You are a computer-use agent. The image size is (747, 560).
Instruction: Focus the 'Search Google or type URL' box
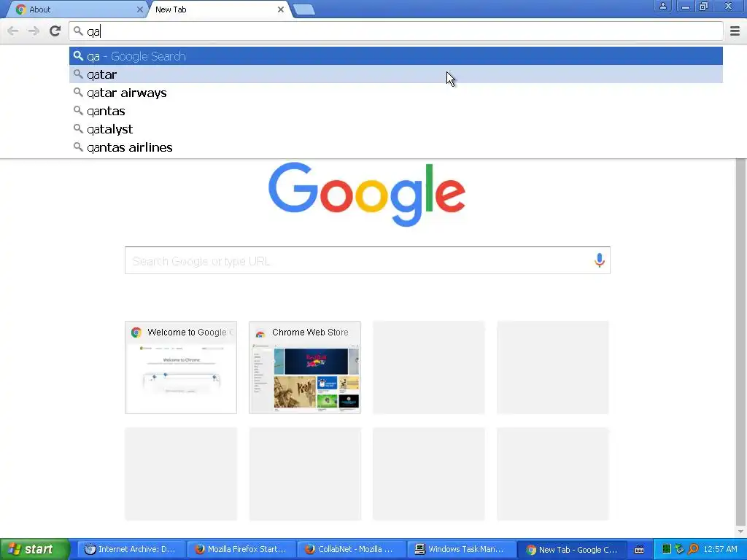pyautogui.click(x=368, y=260)
